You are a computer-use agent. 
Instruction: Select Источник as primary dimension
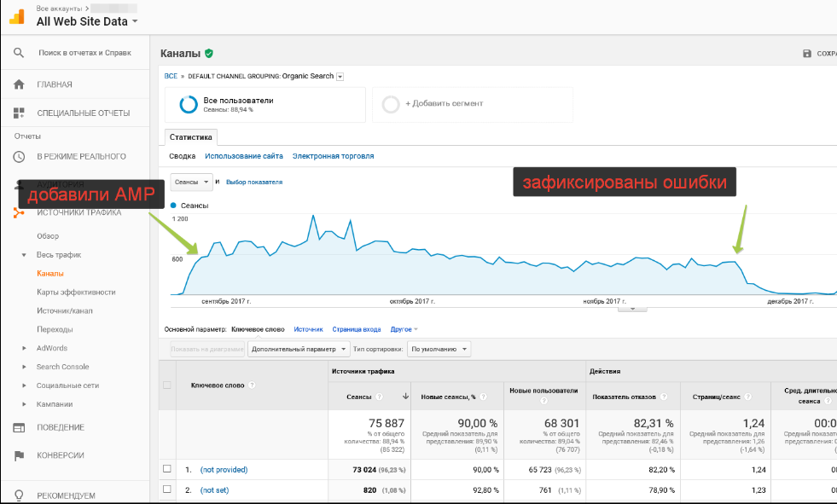click(309, 329)
